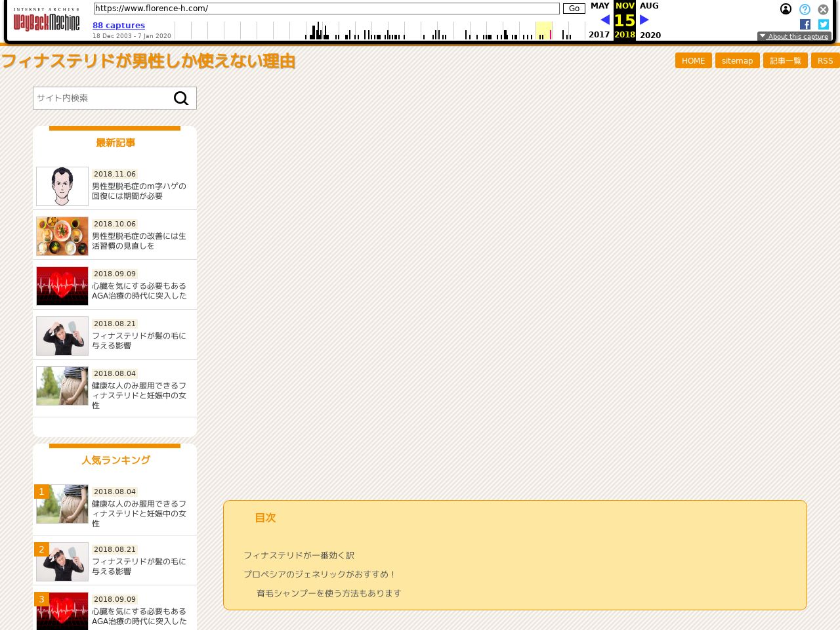Click the Wayback help question icon
Image resolution: width=840 pixels, height=630 pixels.
pyautogui.click(x=805, y=9)
